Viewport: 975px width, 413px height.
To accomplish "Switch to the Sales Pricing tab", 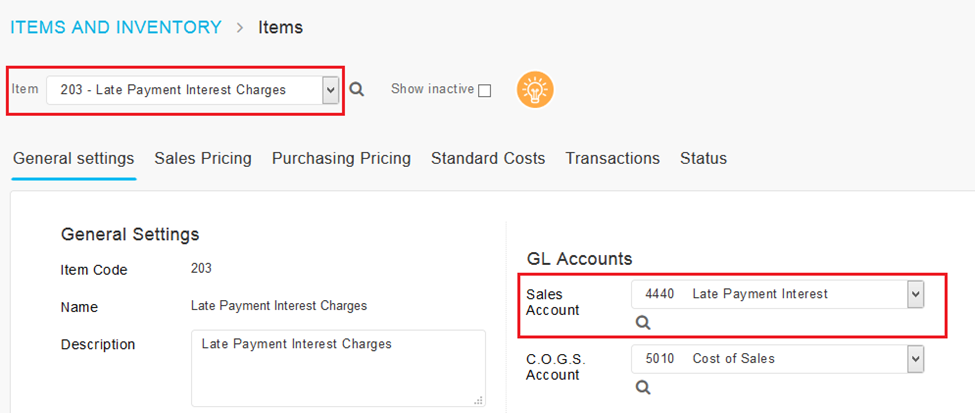I will 203,159.
